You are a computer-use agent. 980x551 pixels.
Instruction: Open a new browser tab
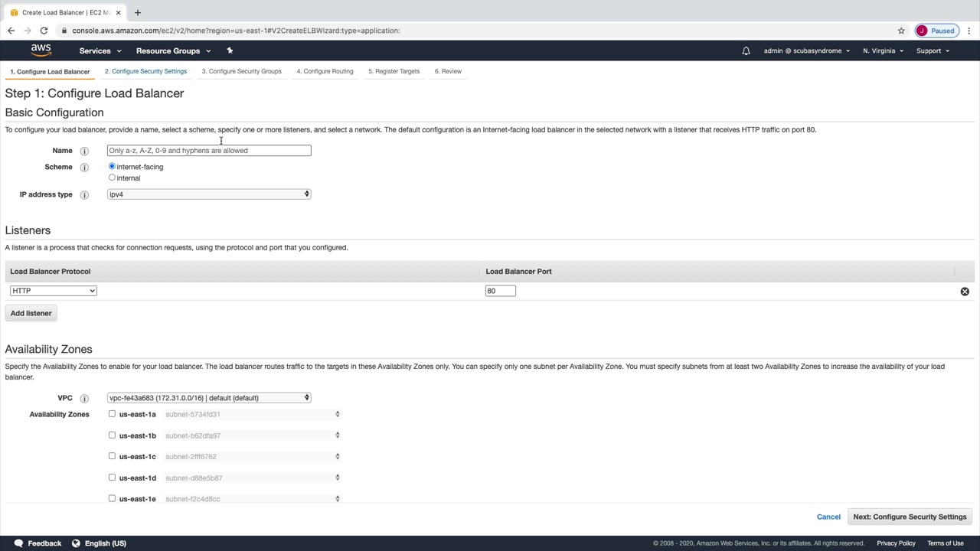pos(138,12)
